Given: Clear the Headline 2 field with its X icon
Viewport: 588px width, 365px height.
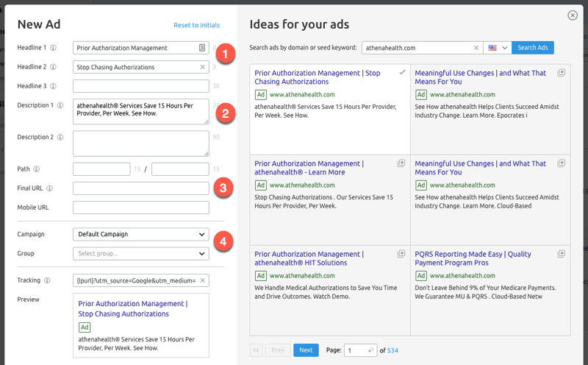Looking at the screenshot, I should pyautogui.click(x=203, y=67).
